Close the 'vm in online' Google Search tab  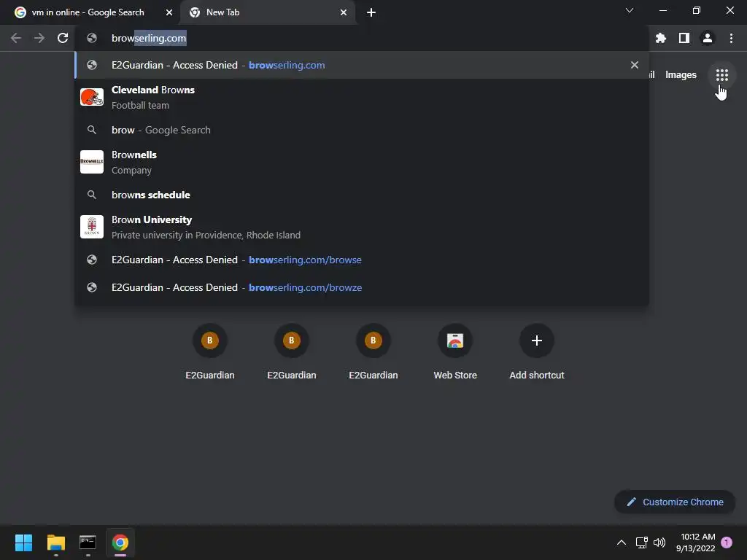point(169,12)
